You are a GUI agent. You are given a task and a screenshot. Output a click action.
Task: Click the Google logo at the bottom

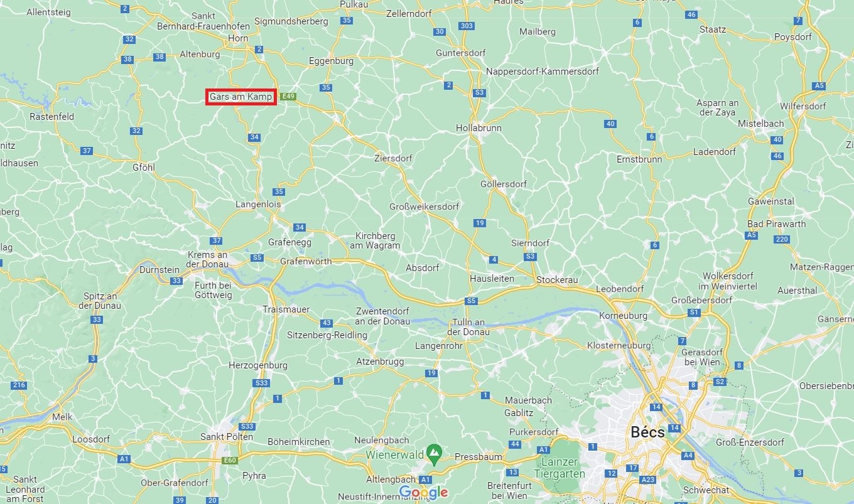pos(423,493)
